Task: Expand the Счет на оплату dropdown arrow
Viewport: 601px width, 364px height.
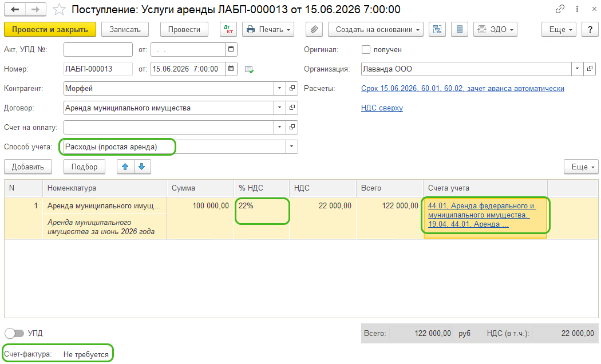Action: pos(280,127)
